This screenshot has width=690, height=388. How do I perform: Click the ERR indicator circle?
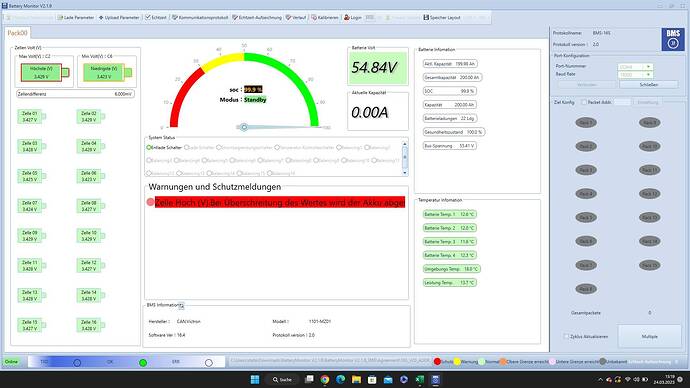coord(209,363)
